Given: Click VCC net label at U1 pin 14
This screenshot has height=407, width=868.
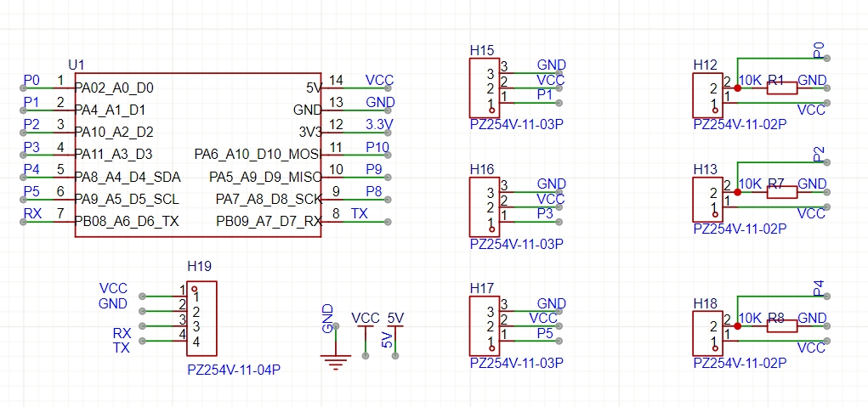Looking at the screenshot, I should pos(379,80).
